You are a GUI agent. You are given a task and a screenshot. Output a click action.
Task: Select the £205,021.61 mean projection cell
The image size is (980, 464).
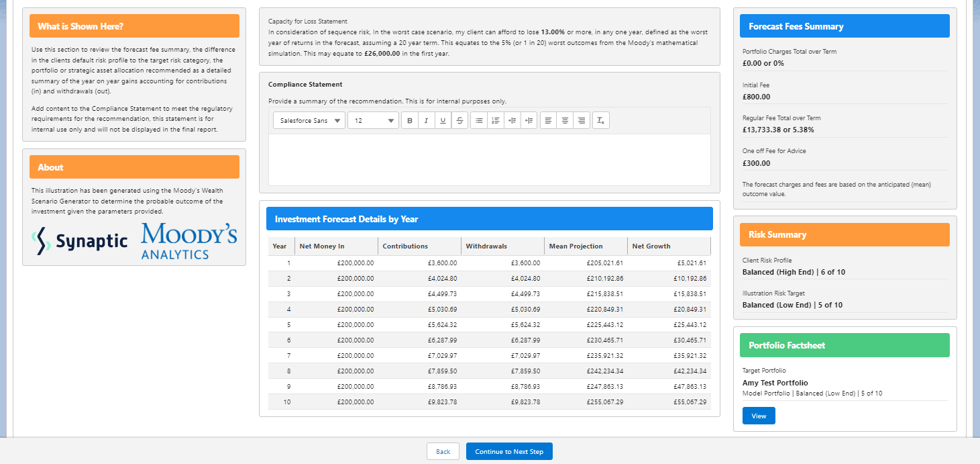coord(586,263)
